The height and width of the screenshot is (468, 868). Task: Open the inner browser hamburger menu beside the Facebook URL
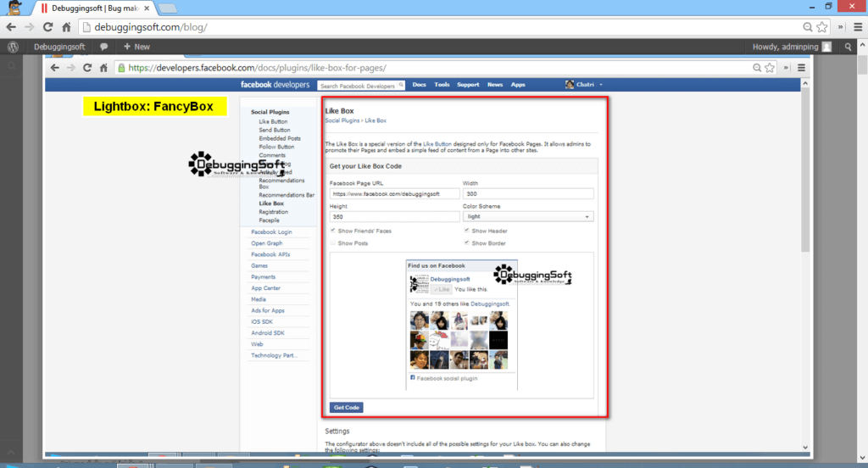[801, 68]
